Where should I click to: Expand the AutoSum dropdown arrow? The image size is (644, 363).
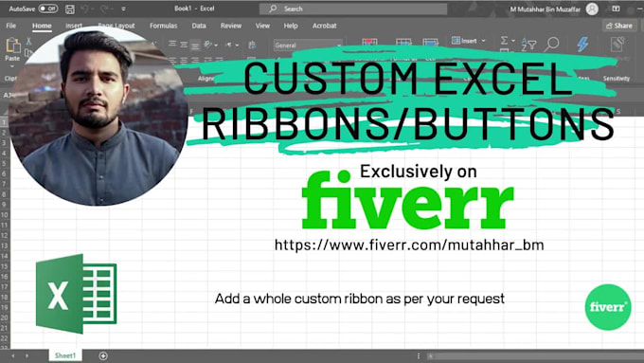[513, 41]
